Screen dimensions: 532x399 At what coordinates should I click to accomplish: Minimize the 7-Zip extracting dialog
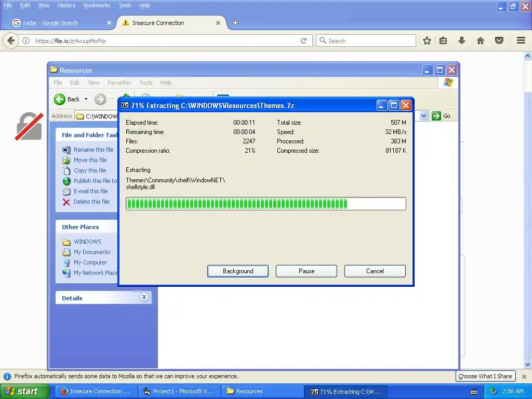382,105
